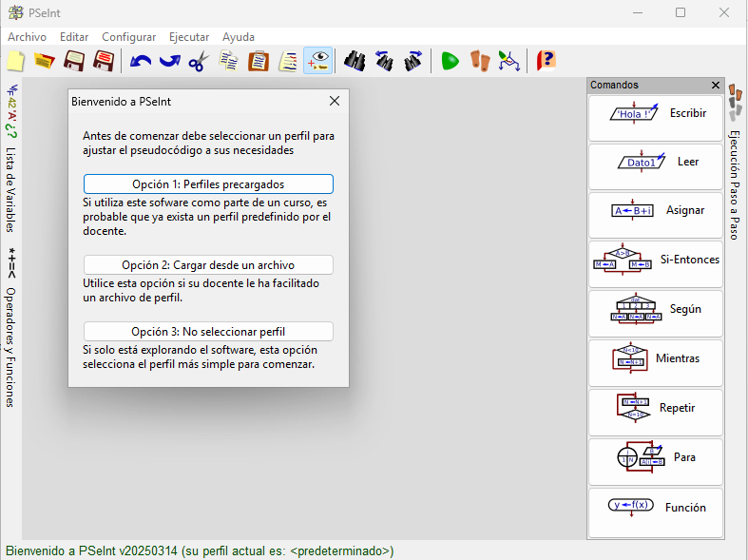Undo with the blue left arrow
This screenshot has height=560, width=748.
[x=141, y=61]
